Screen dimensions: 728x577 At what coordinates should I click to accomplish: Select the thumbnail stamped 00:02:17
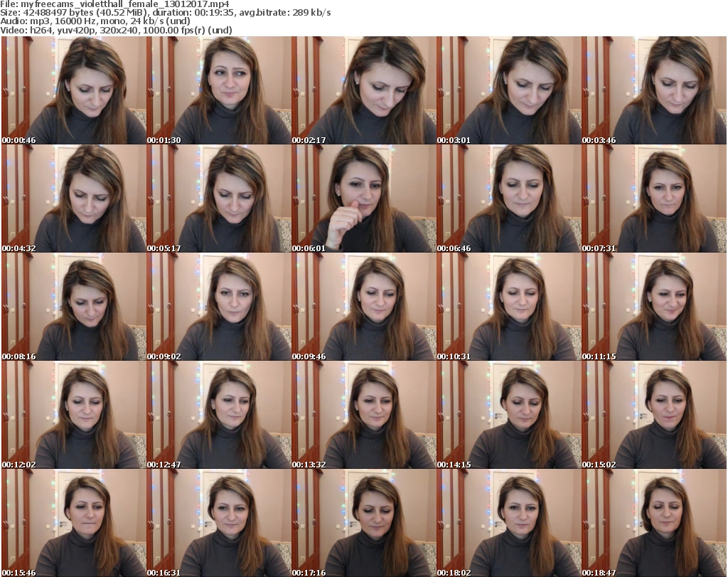click(x=363, y=90)
